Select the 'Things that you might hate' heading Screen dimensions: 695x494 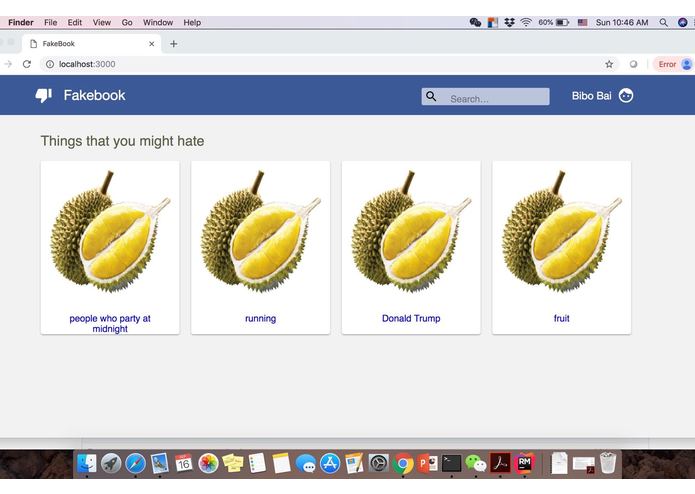coord(122,141)
